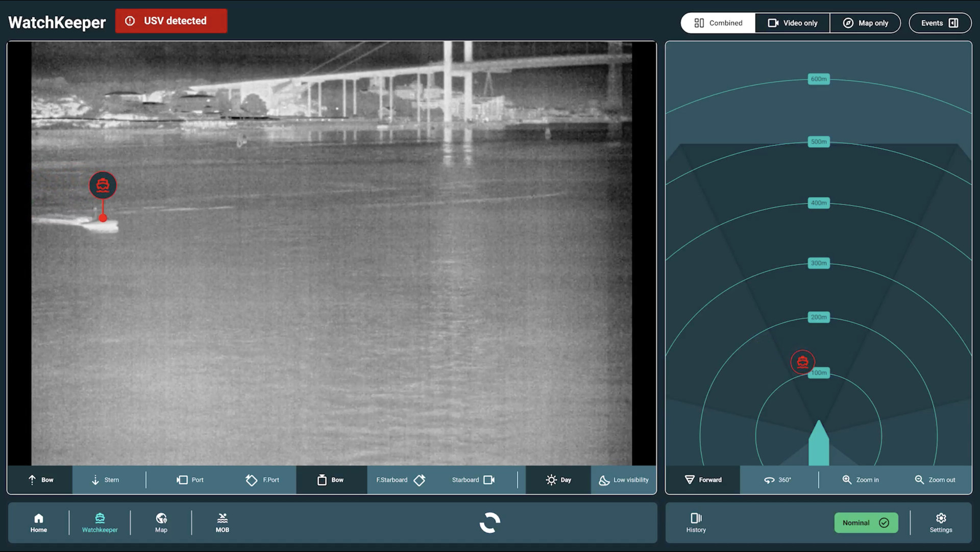Switch radar to 360° view
Image resolution: width=980 pixels, height=552 pixels.
click(x=777, y=480)
